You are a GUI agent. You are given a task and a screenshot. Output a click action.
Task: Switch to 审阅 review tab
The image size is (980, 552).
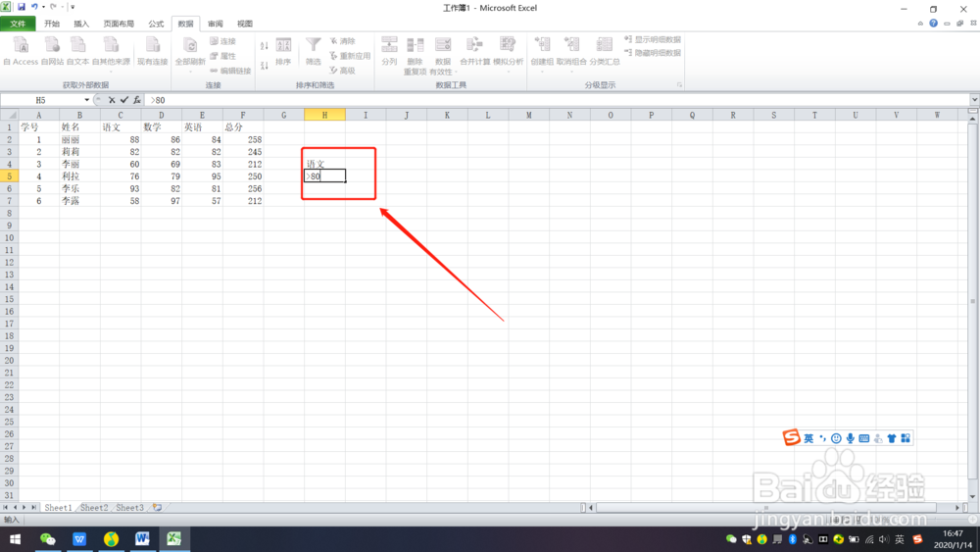[215, 24]
